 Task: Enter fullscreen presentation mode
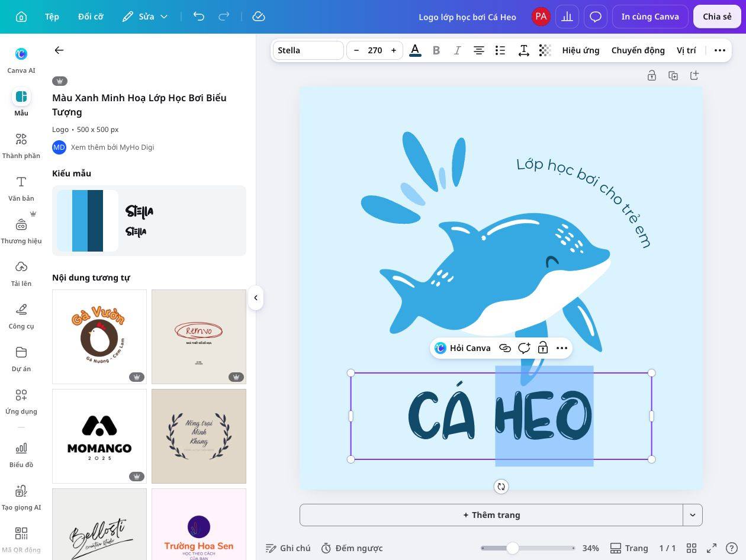712,548
